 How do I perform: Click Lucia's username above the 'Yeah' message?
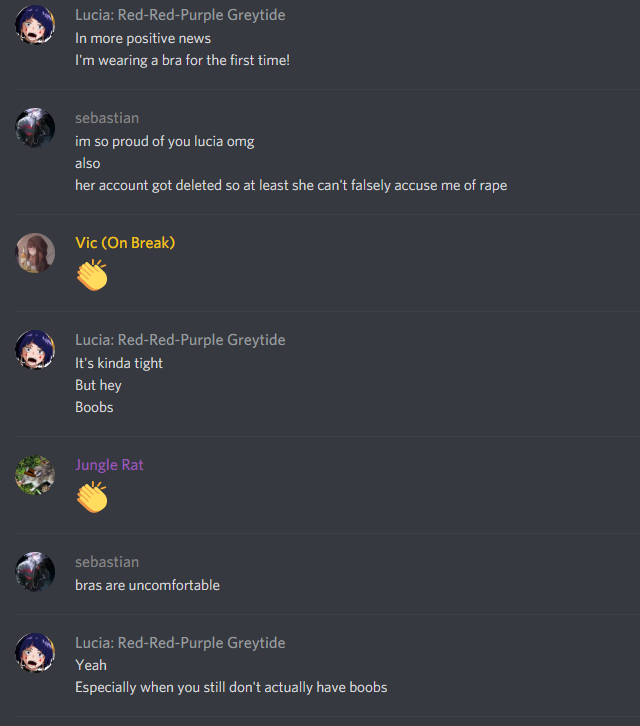(x=180, y=643)
